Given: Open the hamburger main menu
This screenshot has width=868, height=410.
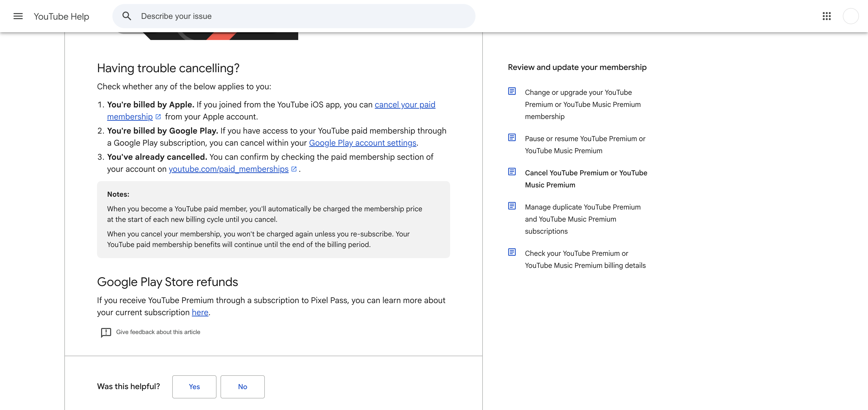Looking at the screenshot, I should [x=18, y=16].
